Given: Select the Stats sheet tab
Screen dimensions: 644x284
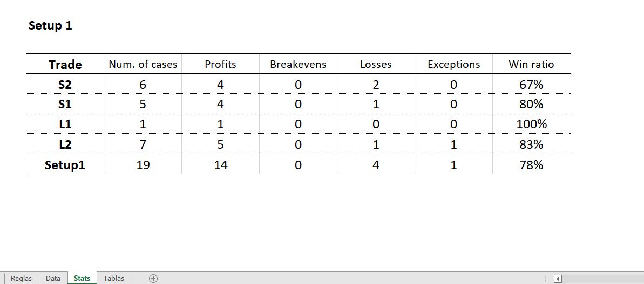Looking at the screenshot, I should click(82, 279).
